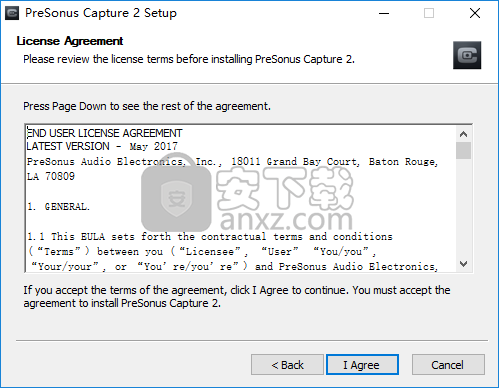Image resolution: width=499 pixels, height=388 pixels.
Task: Click the license scrollbar down arrow
Action: click(x=463, y=264)
